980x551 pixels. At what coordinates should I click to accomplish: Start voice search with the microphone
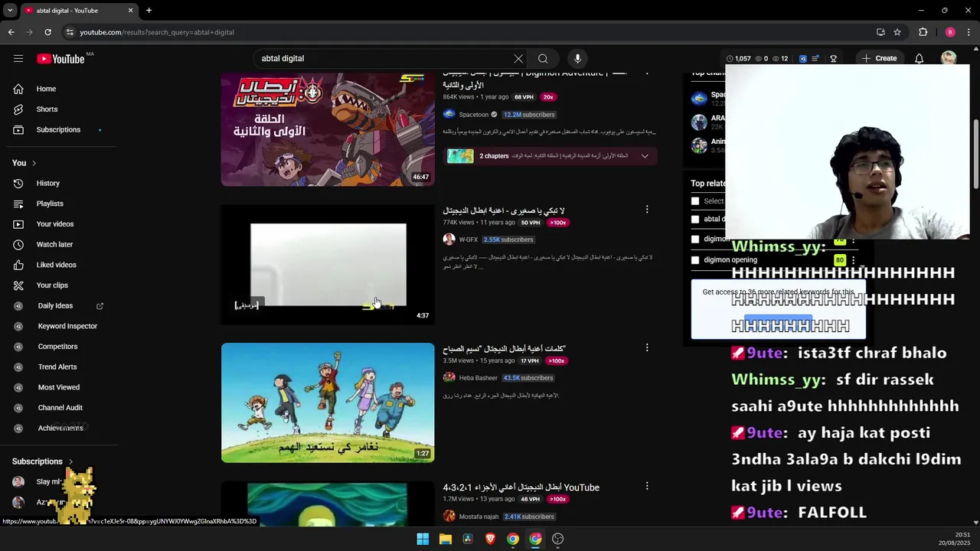pyautogui.click(x=577, y=59)
